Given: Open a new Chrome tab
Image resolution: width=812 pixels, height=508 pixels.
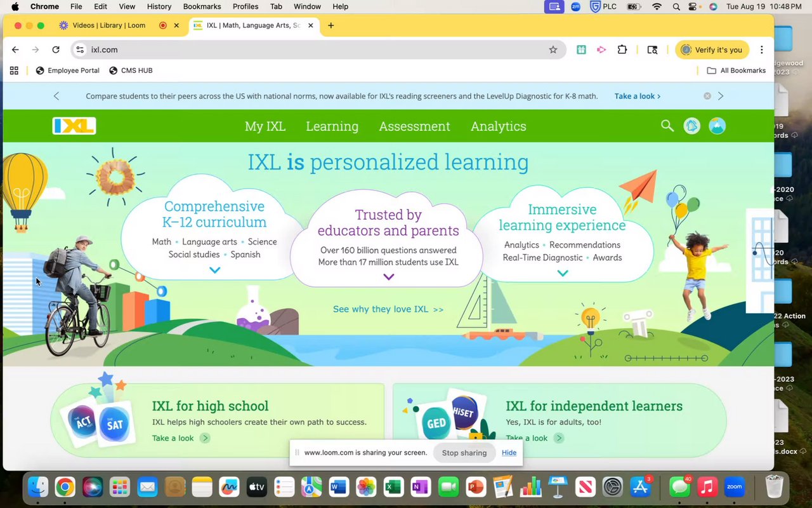Looking at the screenshot, I should (331, 25).
